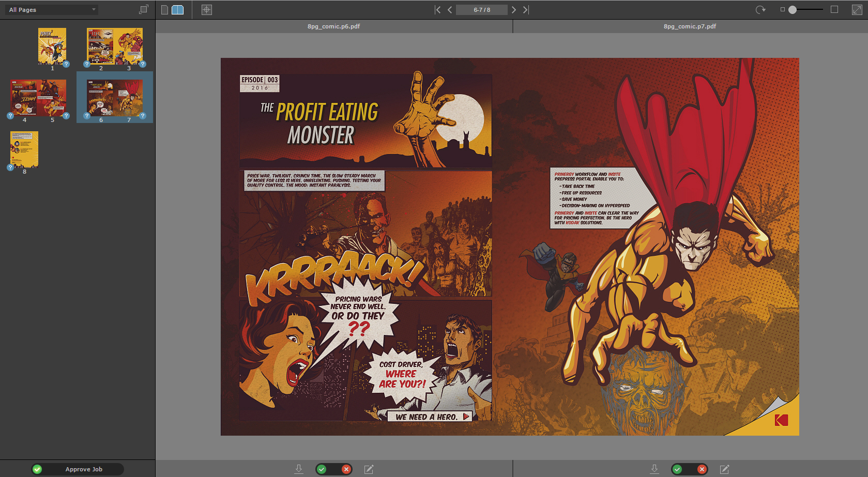Expand preview to full screen
Viewport: 868px width, 477px height.
click(857, 10)
